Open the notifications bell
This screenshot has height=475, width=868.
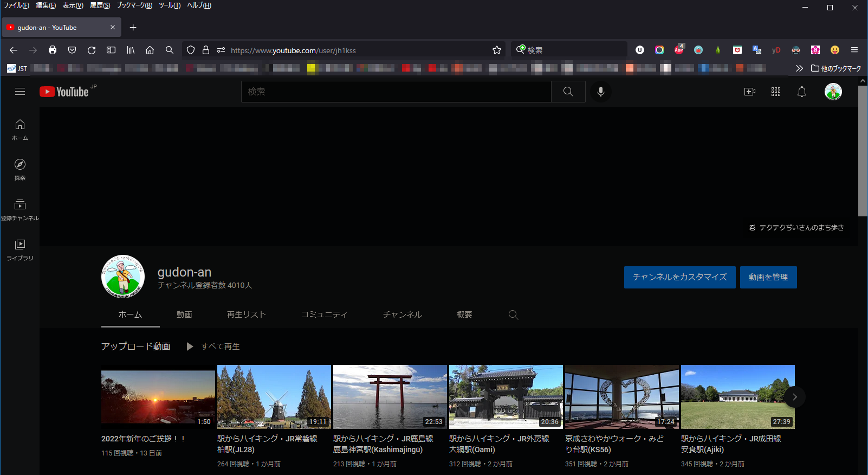click(801, 92)
